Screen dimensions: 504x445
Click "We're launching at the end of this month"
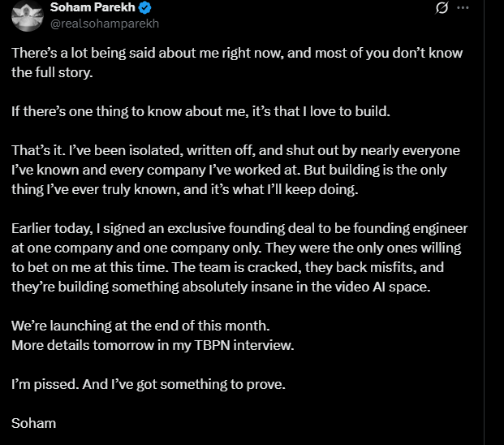tap(140, 325)
